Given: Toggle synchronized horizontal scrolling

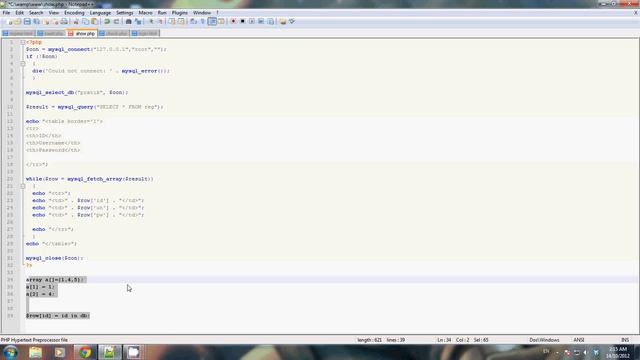Looking at the screenshot, I should tap(181, 21).
